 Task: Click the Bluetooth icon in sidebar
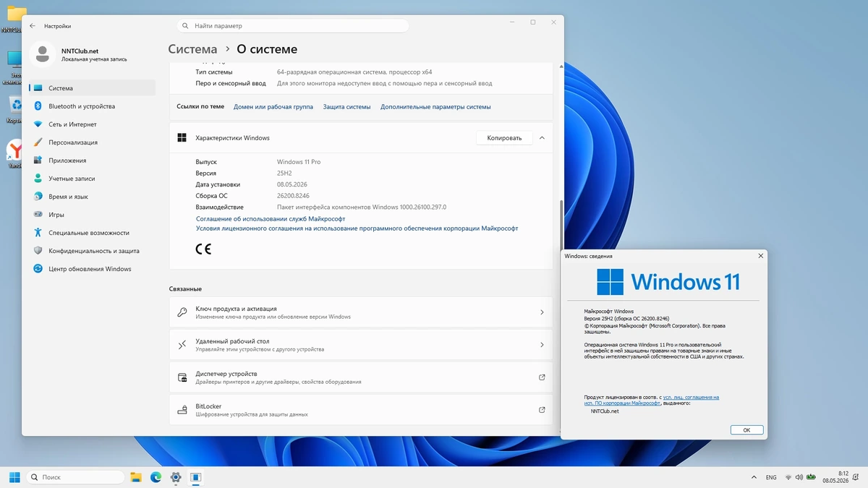coord(38,106)
